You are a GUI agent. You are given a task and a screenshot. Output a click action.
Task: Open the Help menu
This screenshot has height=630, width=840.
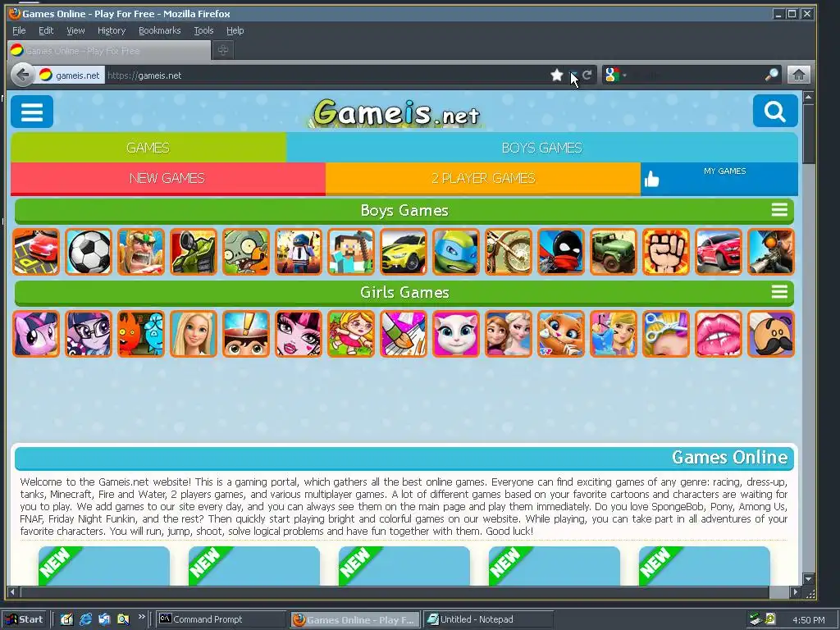pyautogui.click(x=235, y=30)
